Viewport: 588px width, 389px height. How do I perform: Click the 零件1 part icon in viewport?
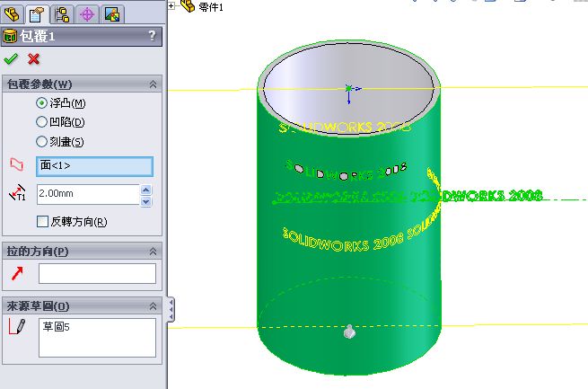point(188,5)
